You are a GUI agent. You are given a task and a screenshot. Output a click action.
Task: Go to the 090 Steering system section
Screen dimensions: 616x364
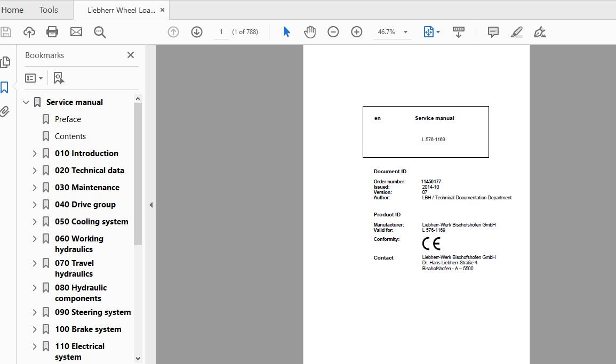(x=93, y=312)
